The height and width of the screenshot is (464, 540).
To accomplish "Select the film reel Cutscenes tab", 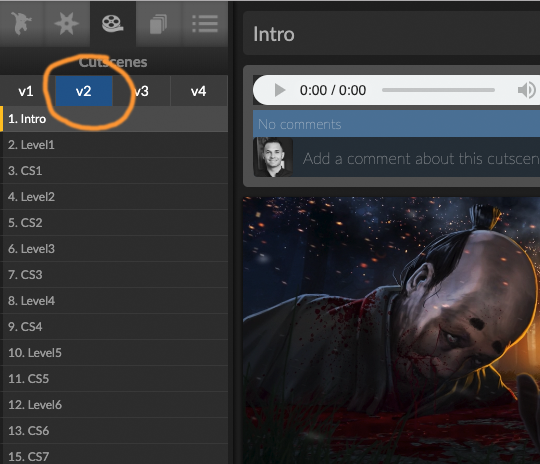I will (113, 23).
